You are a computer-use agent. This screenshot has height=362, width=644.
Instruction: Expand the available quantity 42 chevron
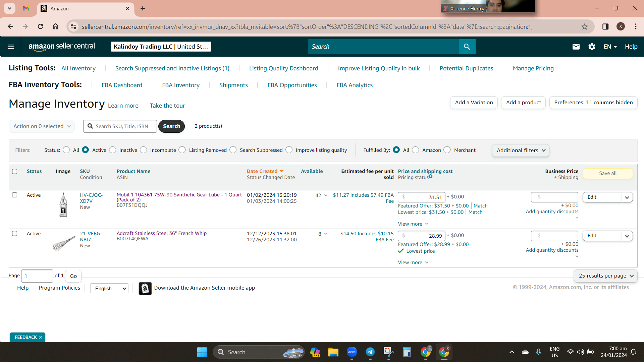pos(326,195)
